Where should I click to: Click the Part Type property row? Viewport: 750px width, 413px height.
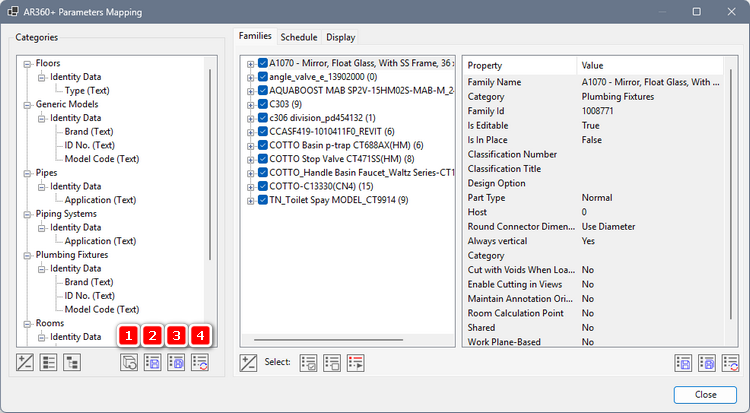pyautogui.click(x=593, y=198)
